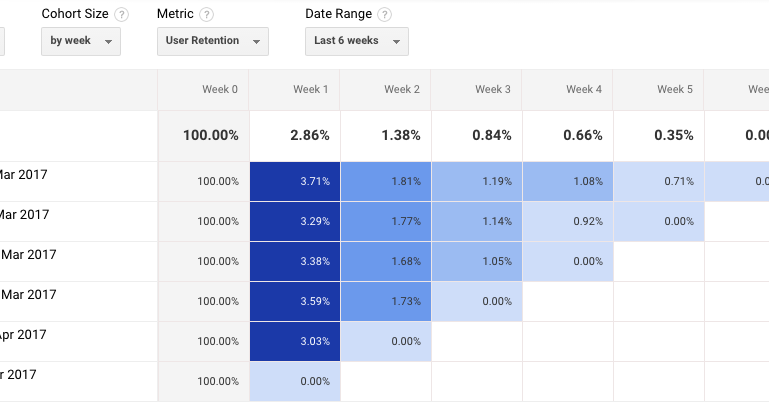
Task: Select the 0.71% Week 5 cell
Action: point(659,181)
